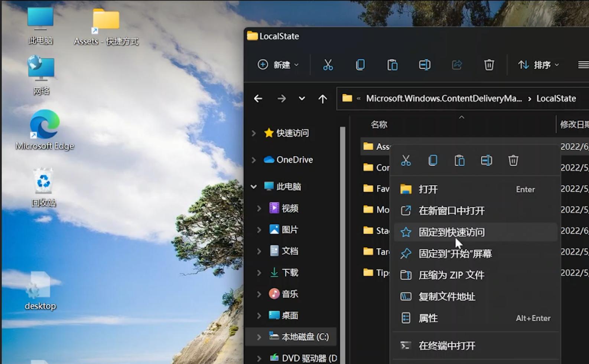Choose 在终端中打开 from context menu

coord(475,346)
